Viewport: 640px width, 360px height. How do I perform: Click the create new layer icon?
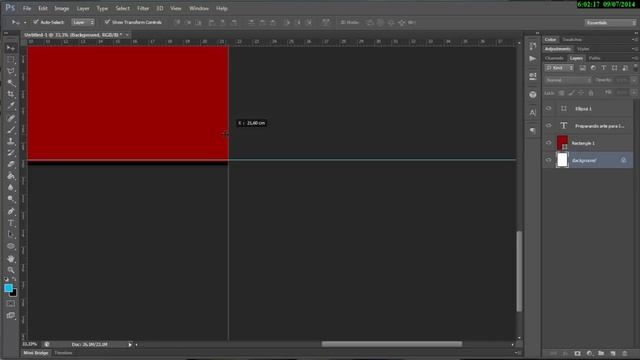tap(613, 353)
